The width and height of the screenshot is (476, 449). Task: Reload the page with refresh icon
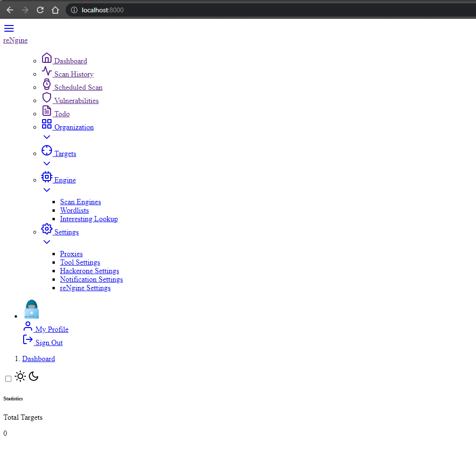click(x=40, y=10)
